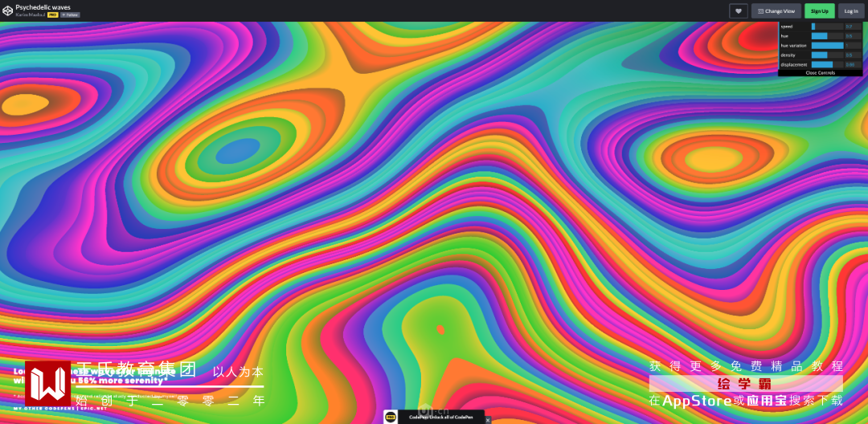Click the CodePen logo icon
This screenshot has height=424, width=868.
pos(8,10)
